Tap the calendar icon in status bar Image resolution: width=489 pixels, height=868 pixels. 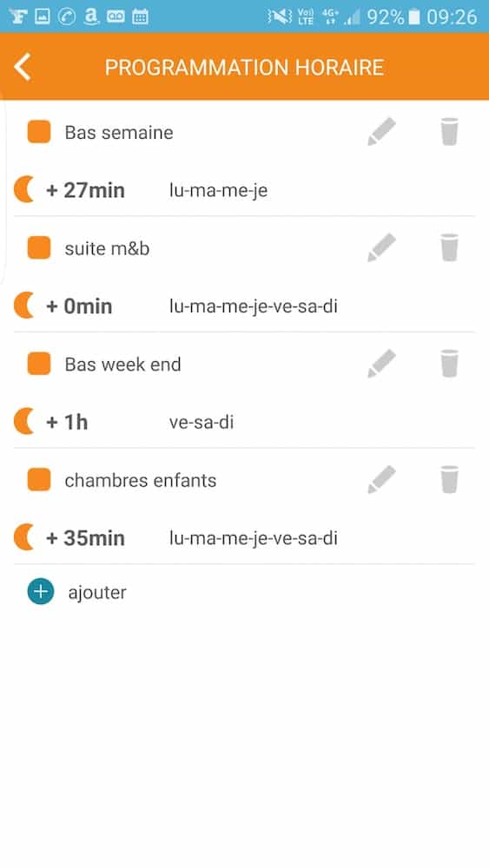[140, 16]
